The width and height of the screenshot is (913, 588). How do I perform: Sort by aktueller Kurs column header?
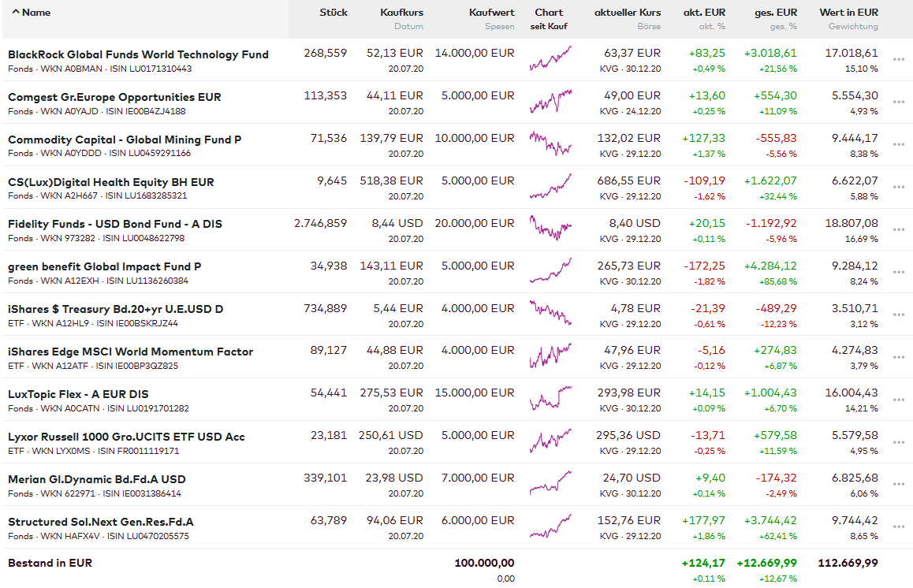[x=628, y=13]
